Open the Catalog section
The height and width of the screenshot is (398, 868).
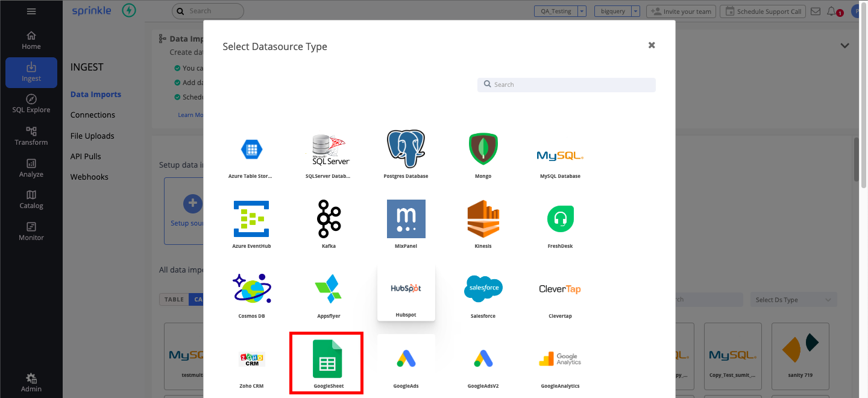point(31,200)
